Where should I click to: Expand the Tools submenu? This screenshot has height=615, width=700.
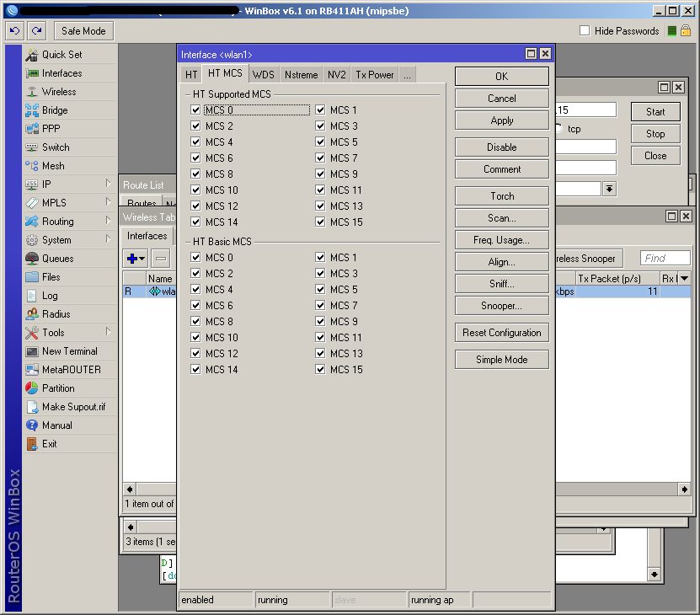pos(108,332)
